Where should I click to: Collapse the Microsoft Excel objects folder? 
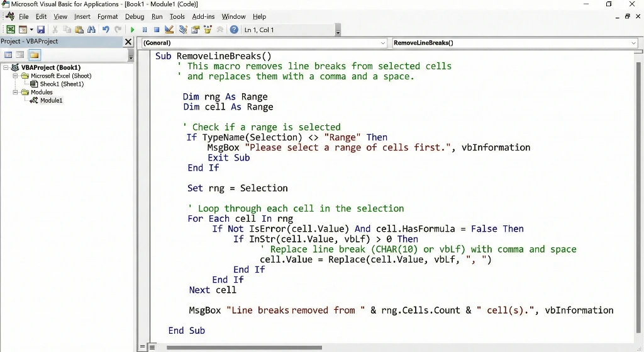tap(15, 76)
